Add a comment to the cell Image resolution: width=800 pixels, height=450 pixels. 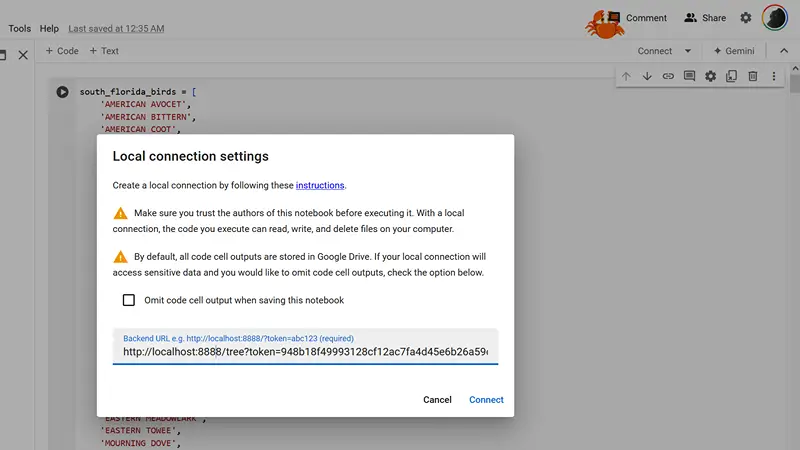point(689,76)
